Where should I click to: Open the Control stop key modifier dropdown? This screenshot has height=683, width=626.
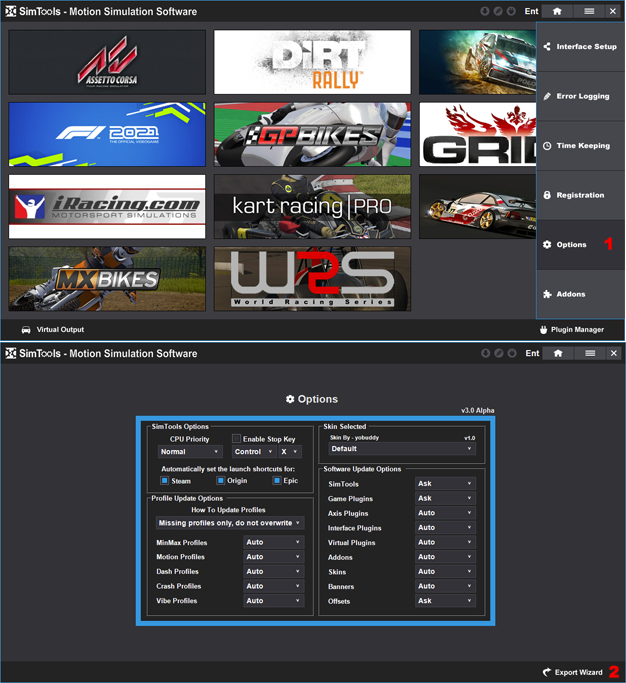pyautogui.click(x=254, y=452)
